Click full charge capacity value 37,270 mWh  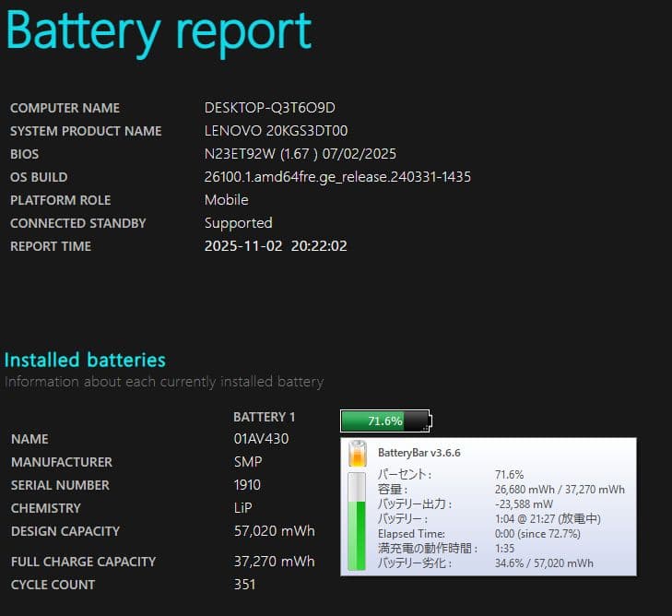click(275, 562)
